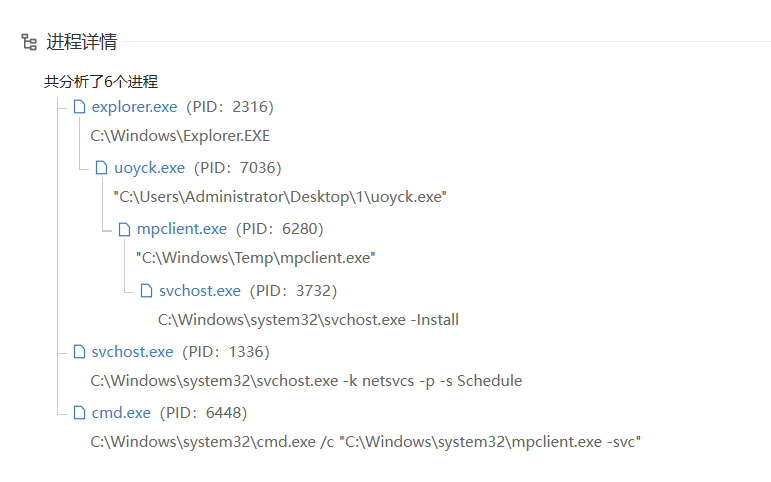Click the C:\Windows\Explorer.EXE path line
The height and width of the screenshot is (482, 771).
[180, 136]
